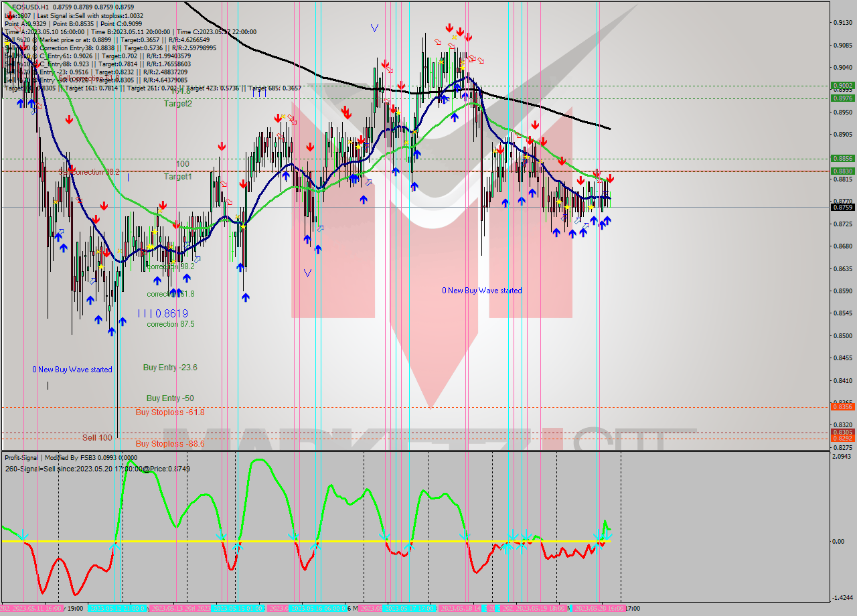The height and width of the screenshot is (616, 857).
Task: Click the 0.9130 price axis label
Action: click(x=842, y=23)
